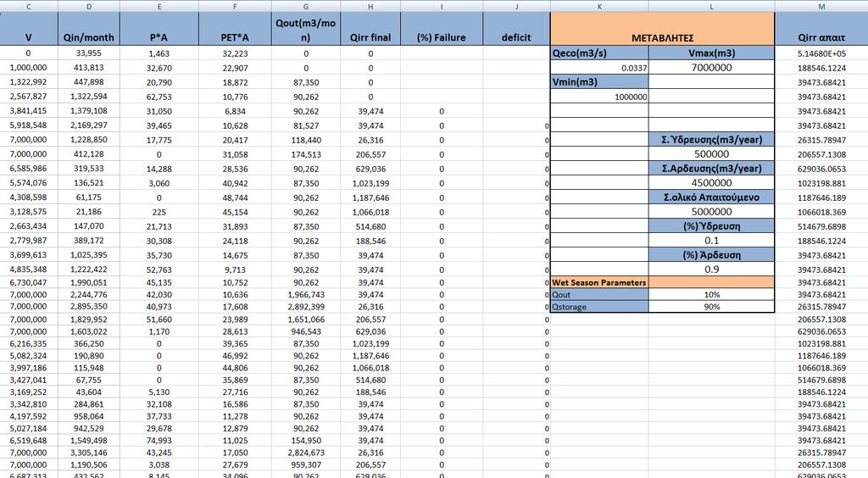Click Qin/month cell 2,169,297
Screen dimensions: 868x478
tap(88, 125)
